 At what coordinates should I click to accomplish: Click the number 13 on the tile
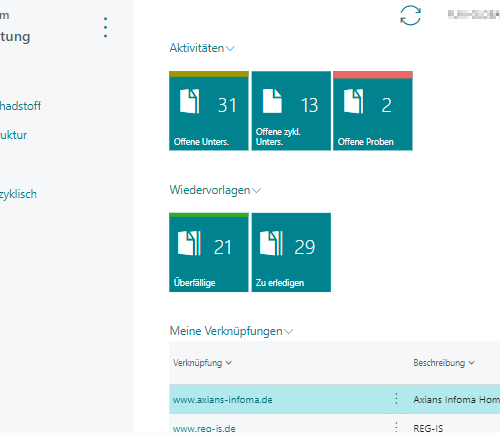[x=310, y=105]
